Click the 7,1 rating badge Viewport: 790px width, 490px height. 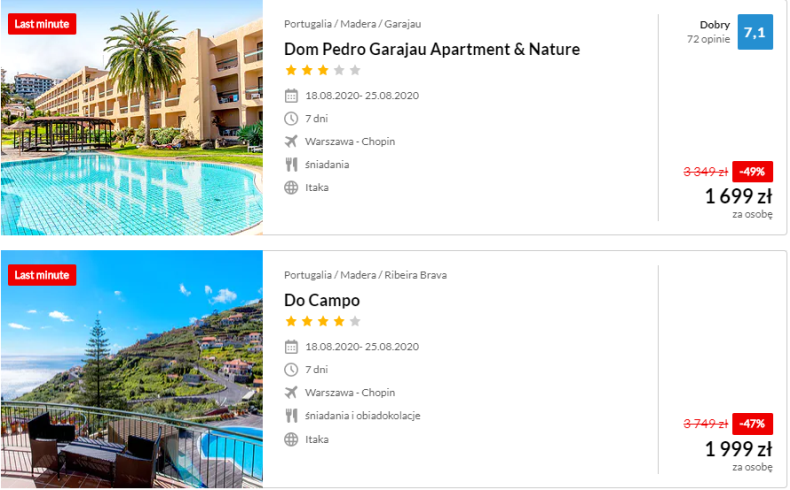pyautogui.click(x=755, y=32)
